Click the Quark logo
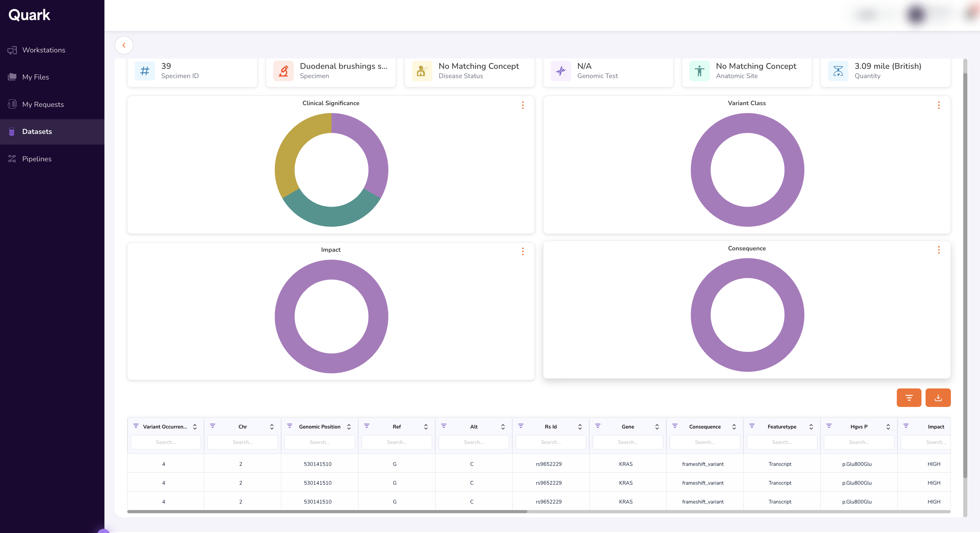Image resolution: width=980 pixels, height=533 pixels. coord(29,15)
